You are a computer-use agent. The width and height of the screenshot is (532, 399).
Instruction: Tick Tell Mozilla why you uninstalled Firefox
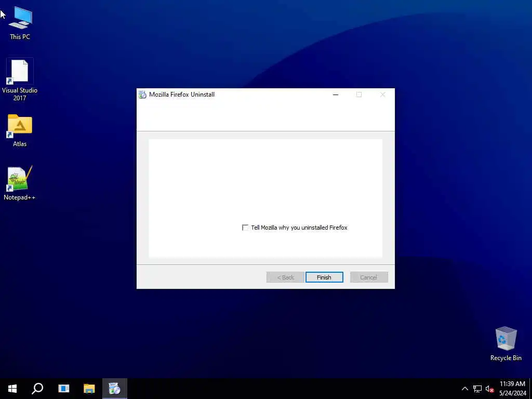[x=245, y=228]
